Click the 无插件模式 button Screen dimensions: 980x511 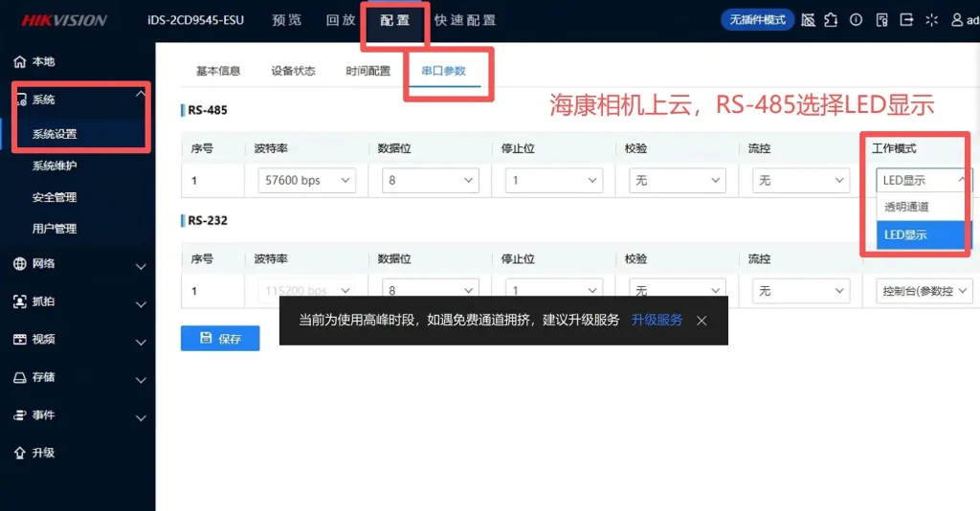[x=758, y=20]
